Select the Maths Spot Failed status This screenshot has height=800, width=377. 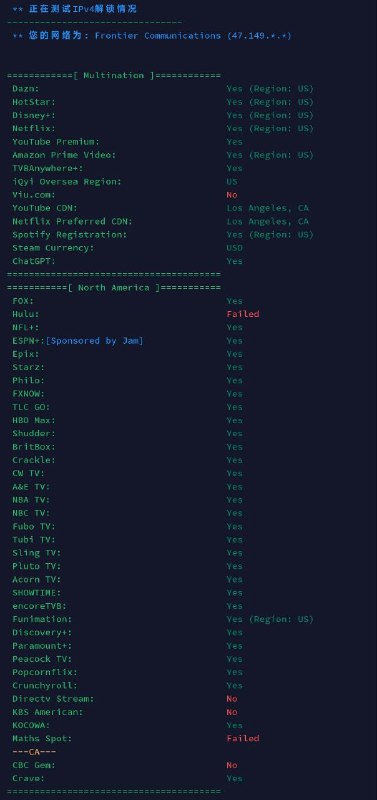pyautogui.click(x=243, y=739)
